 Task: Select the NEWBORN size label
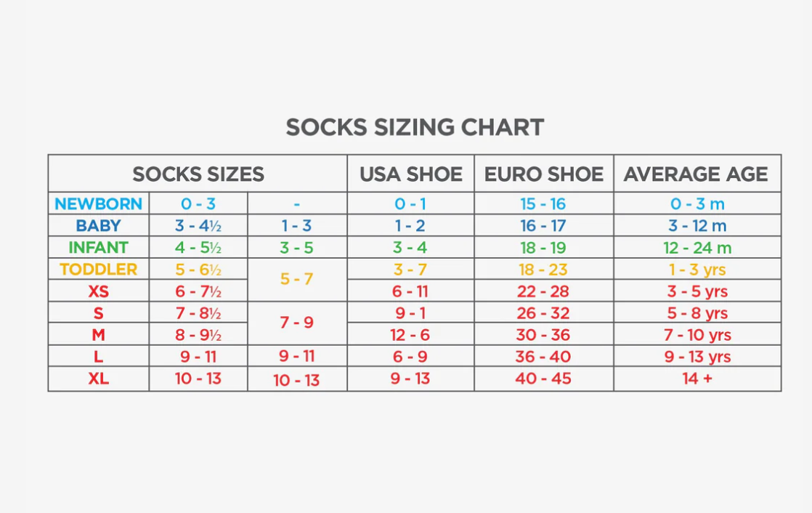[99, 204]
